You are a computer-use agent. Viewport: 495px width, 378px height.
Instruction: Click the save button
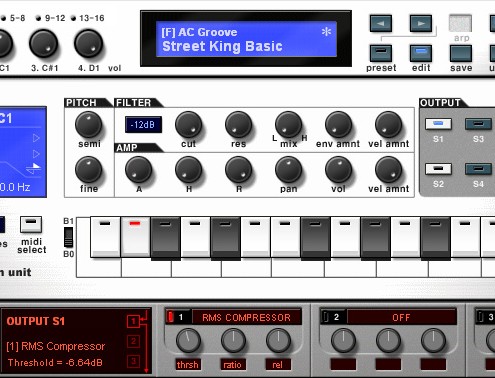(461, 53)
